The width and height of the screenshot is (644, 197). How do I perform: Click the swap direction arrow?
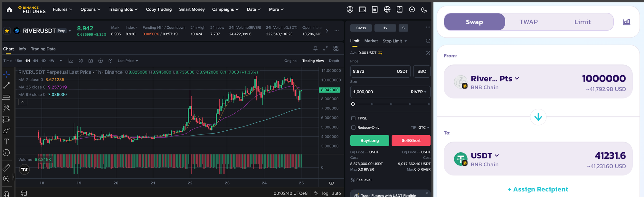538,117
